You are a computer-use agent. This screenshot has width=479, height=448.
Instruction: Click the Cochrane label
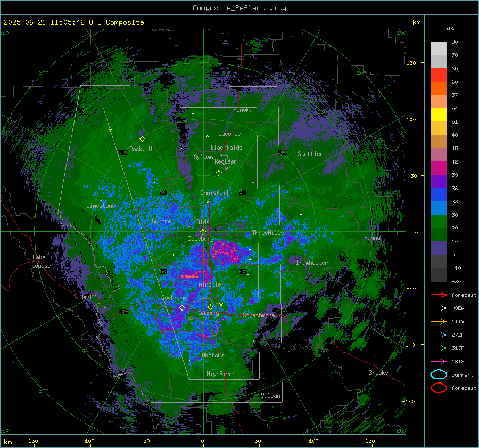coord(174,298)
